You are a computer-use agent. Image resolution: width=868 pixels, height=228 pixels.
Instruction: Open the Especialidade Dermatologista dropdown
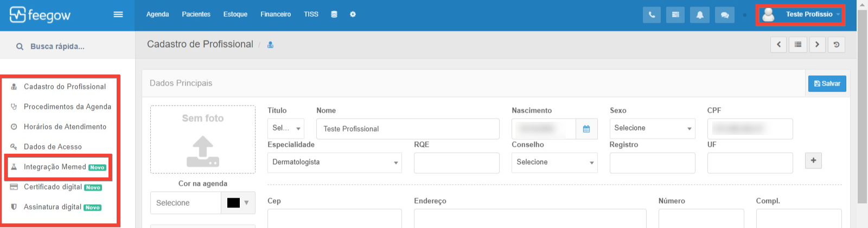[x=335, y=162]
